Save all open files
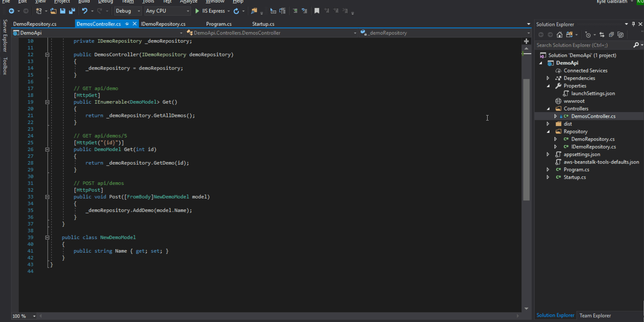 tap(72, 11)
